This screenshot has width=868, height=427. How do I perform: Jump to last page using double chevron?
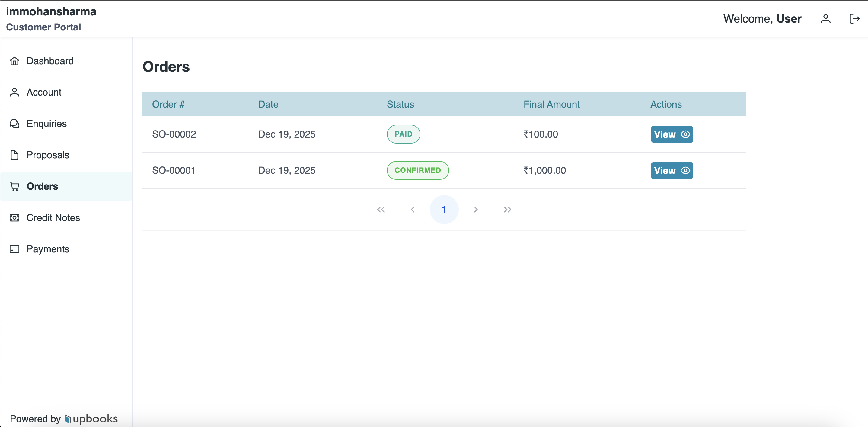pyautogui.click(x=507, y=209)
